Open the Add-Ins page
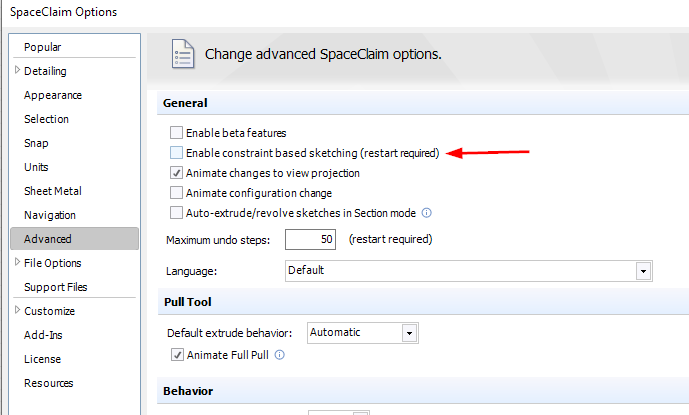 pos(43,335)
